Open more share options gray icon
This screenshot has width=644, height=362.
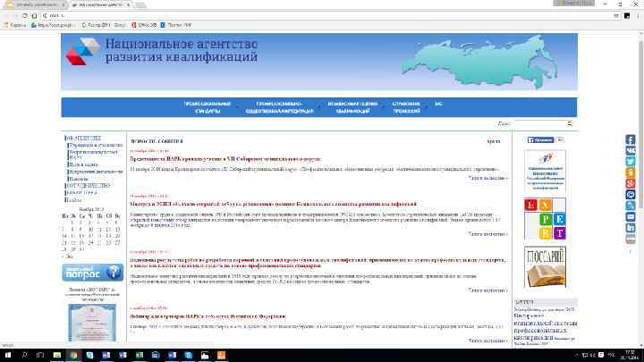[630, 239]
